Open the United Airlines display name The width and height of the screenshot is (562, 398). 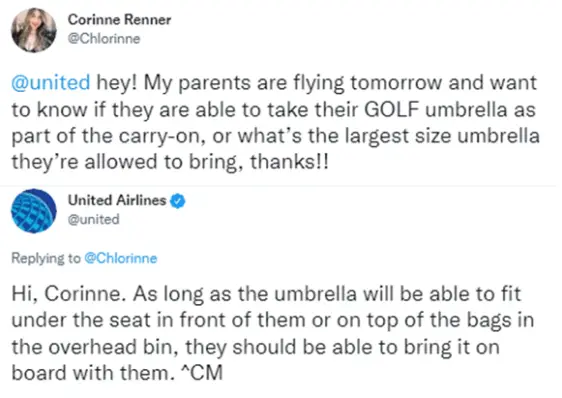click(117, 200)
